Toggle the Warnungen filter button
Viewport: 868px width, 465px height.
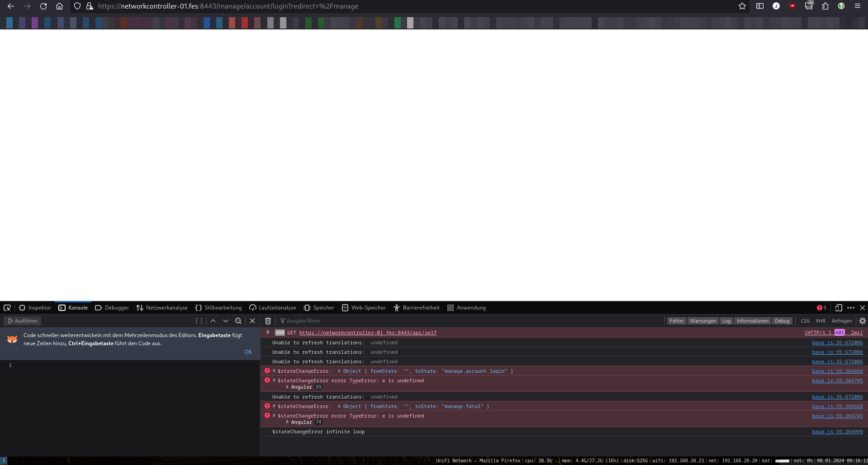click(702, 321)
